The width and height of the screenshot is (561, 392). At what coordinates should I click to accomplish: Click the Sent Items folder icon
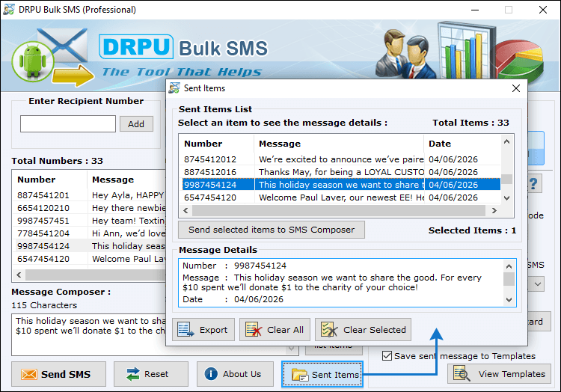[x=300, y=375]
